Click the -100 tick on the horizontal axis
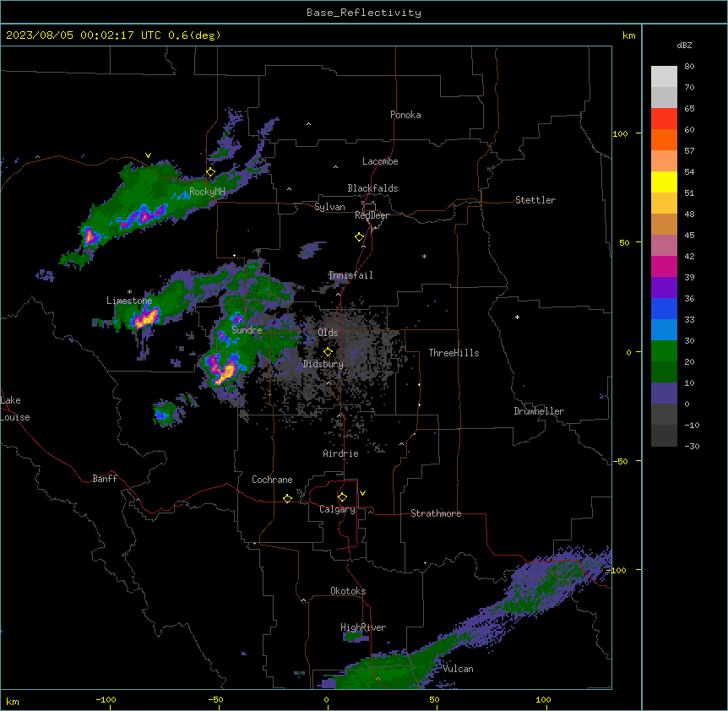The height and width of the screenshot is (711, 728). [x=106, y=699]
